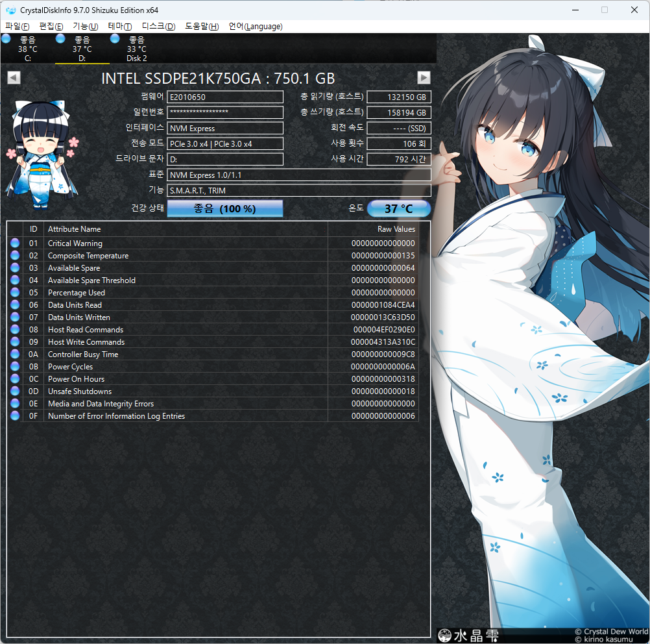
Task: Click the 좋음 (100 %) health status button
Action: [224, 208]
